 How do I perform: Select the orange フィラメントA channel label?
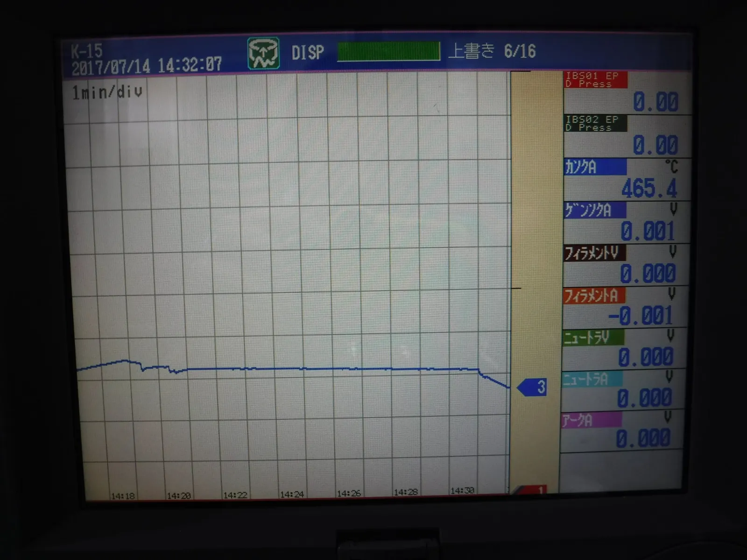coord(594,295)
